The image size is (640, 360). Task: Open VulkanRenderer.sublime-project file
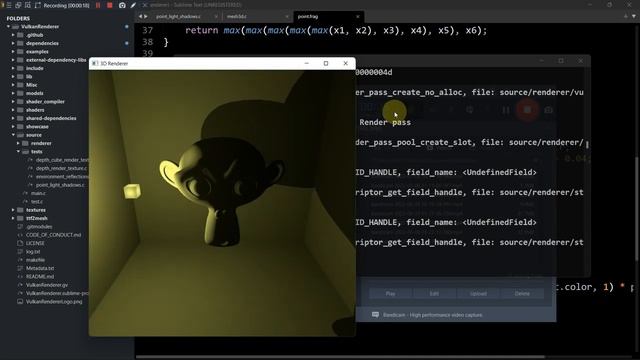[57, 293]
